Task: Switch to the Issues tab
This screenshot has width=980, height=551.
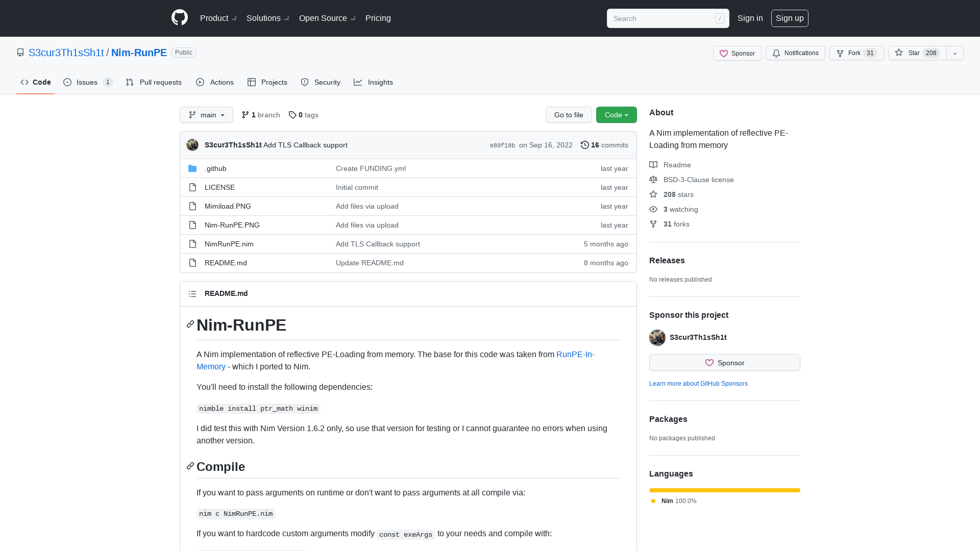Action: 88,82
